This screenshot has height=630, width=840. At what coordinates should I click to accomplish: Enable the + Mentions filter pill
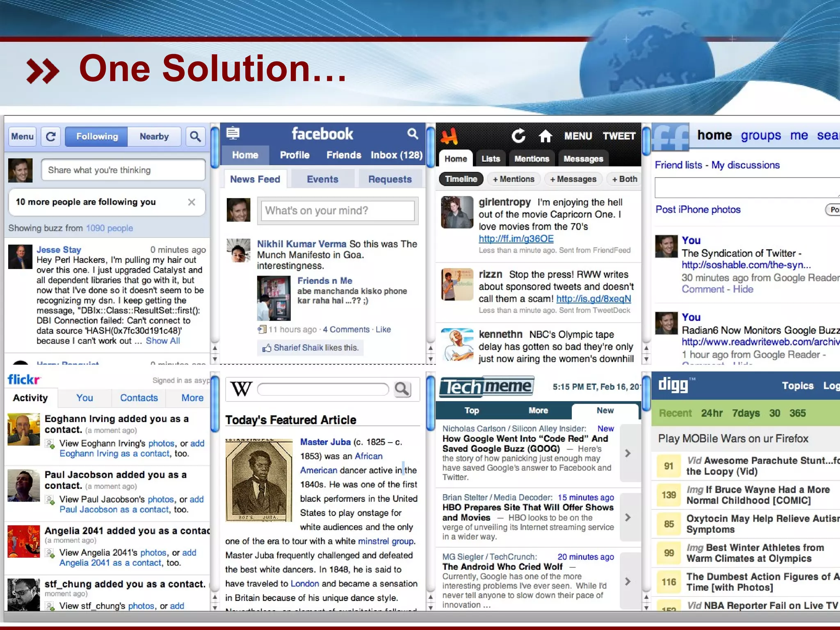[513, 179]
